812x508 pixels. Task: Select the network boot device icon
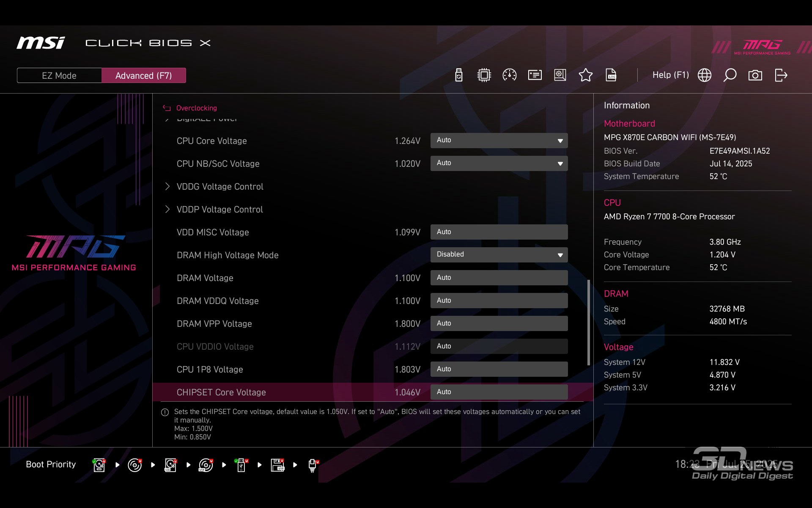pyautogui.click(x=313, y=465)
